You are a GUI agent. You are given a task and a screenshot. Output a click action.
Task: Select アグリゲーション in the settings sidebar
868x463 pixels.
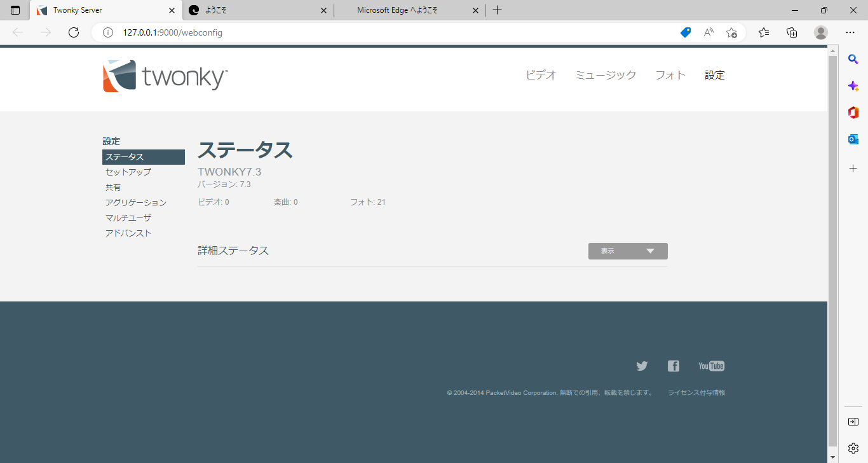click(x=136, y=203)
